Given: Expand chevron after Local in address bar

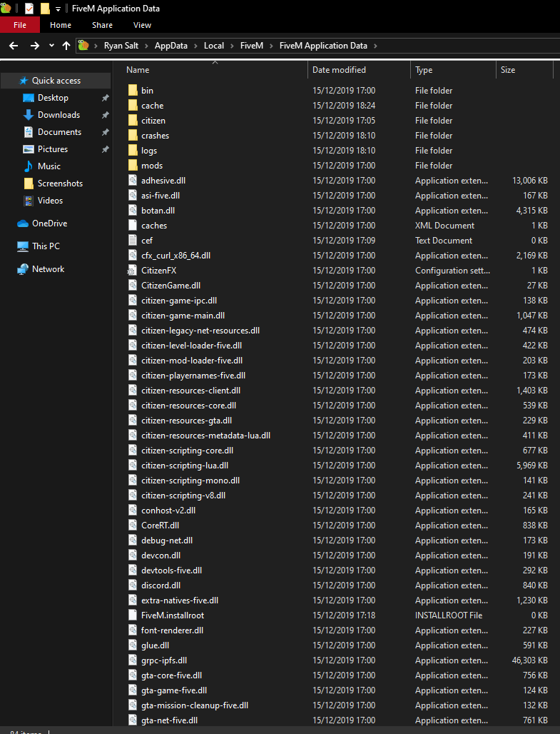Looking at the screenshot, I should pyautogui.click(x=232, y=46).
